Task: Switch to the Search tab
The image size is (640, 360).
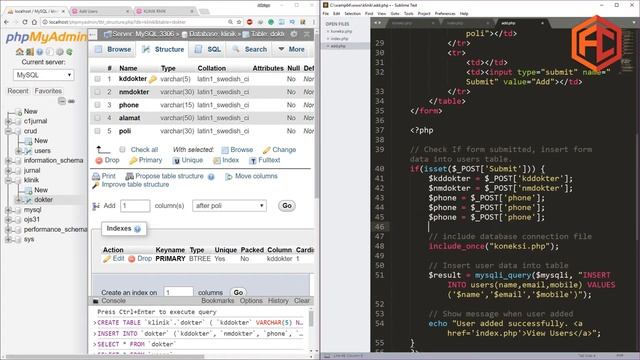Action: pyautogui.click(x=249, y=49)
